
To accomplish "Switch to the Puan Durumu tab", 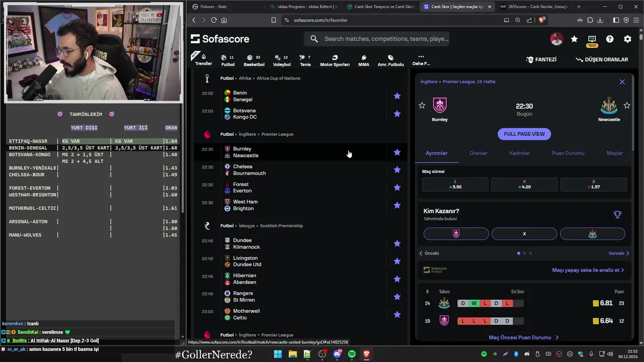I will 568,153.
